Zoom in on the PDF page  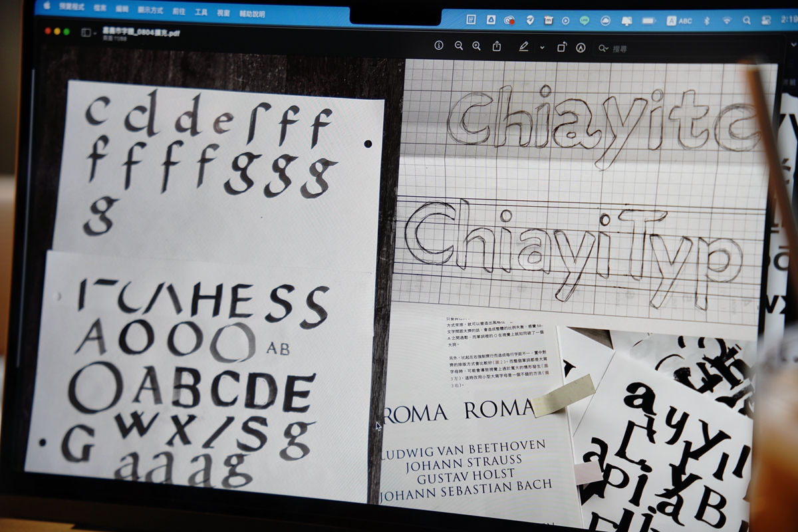coord(476,46)
